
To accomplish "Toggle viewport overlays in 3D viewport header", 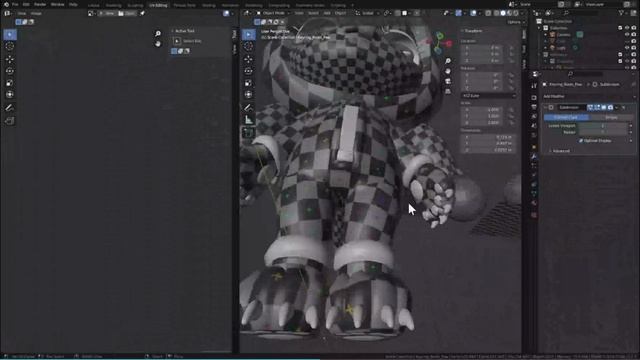I will coord(473,13).
